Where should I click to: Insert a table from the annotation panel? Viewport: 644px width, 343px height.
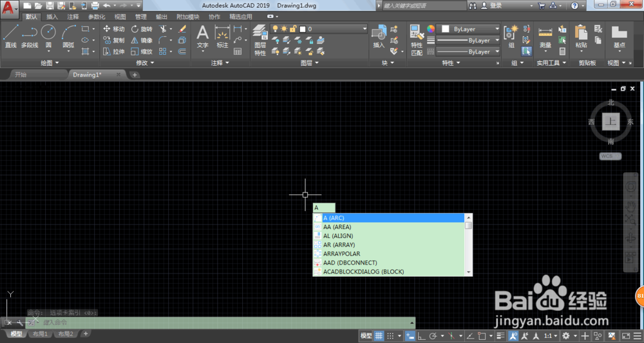click(238, 51)
